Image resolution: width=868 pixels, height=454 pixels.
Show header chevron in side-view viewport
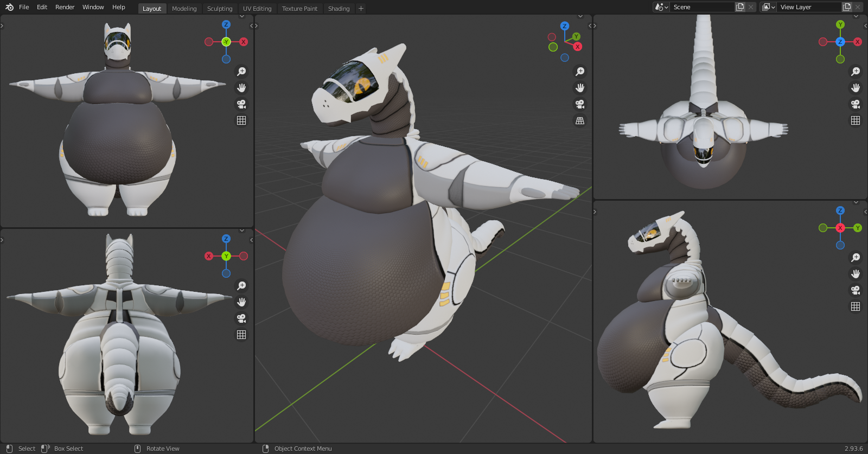pyautogui.click(x=856, y=202)
